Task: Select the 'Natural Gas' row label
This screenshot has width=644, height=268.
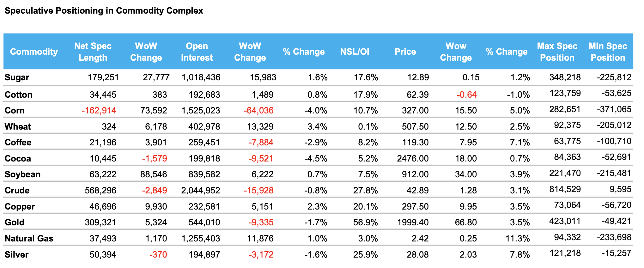Action: [x=29, y=239]
